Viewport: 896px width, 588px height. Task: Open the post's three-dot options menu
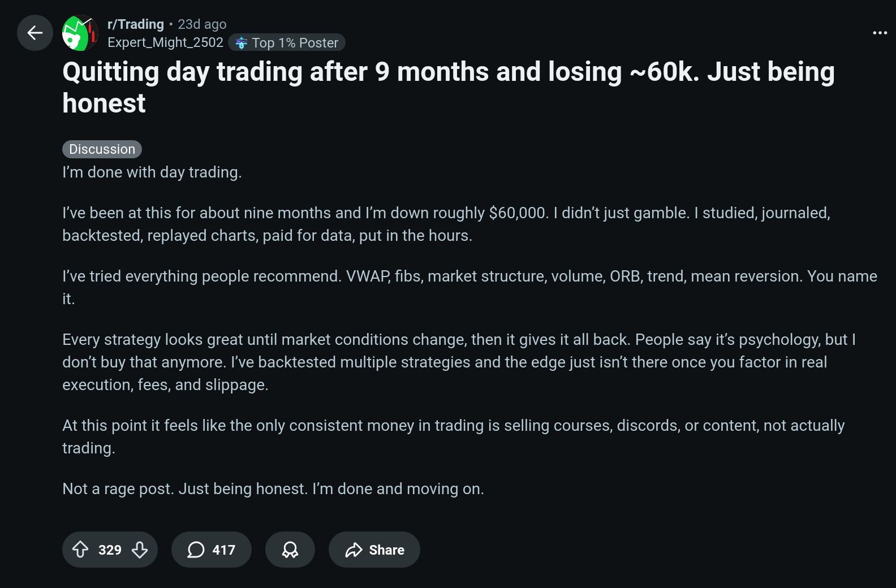[x=880, y=33]
